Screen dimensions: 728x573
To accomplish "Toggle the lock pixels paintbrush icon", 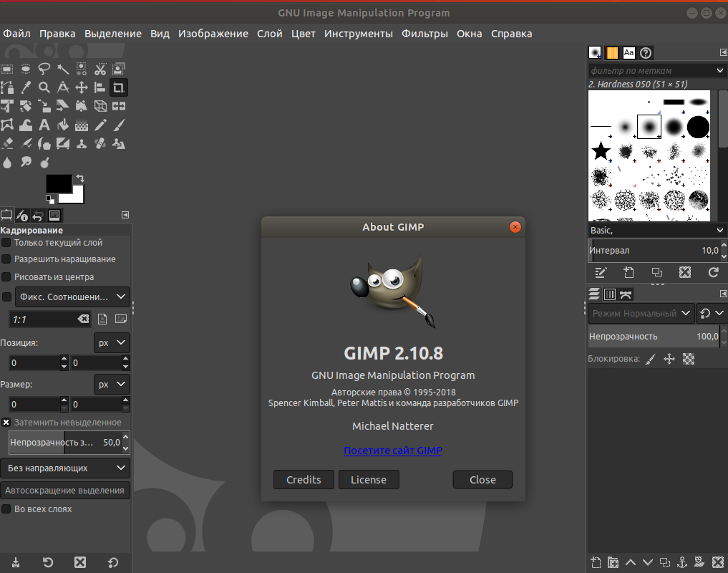I will point(651,359).
